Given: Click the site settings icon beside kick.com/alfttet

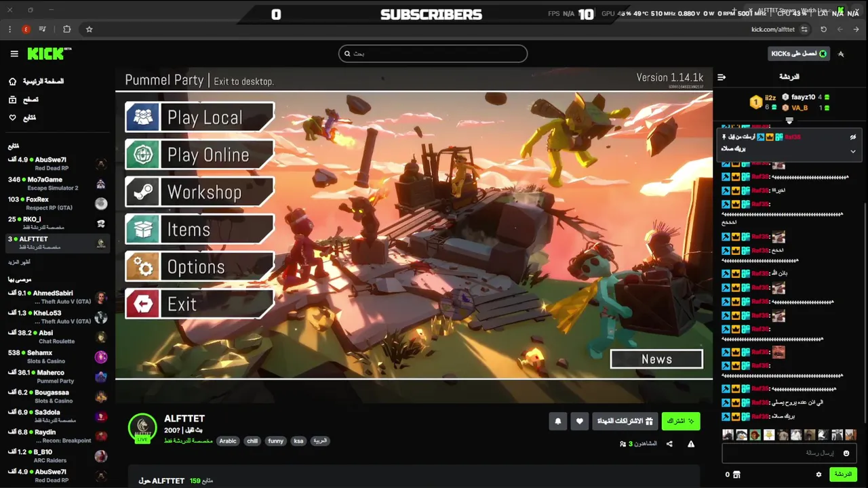Looking at the screenshot, I should tap(804, 29).
